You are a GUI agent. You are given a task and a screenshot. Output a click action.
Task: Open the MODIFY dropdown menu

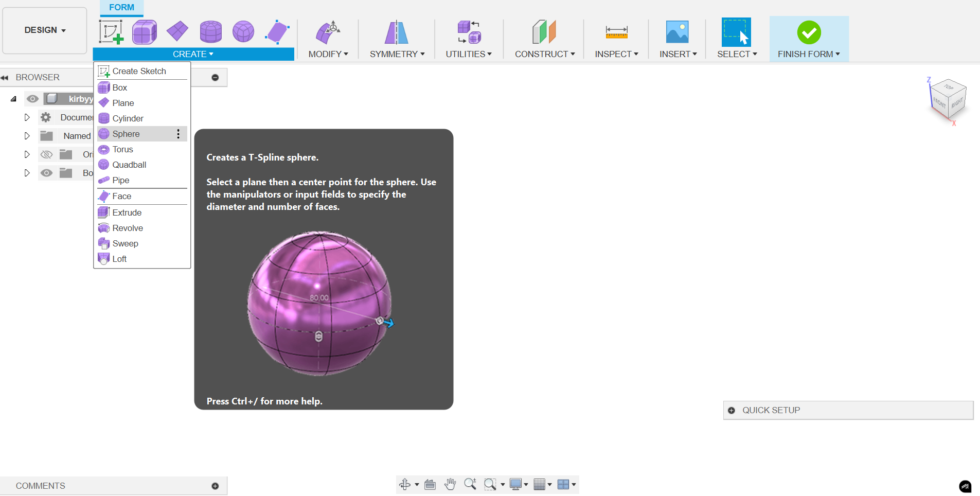[x=328, y=54]
